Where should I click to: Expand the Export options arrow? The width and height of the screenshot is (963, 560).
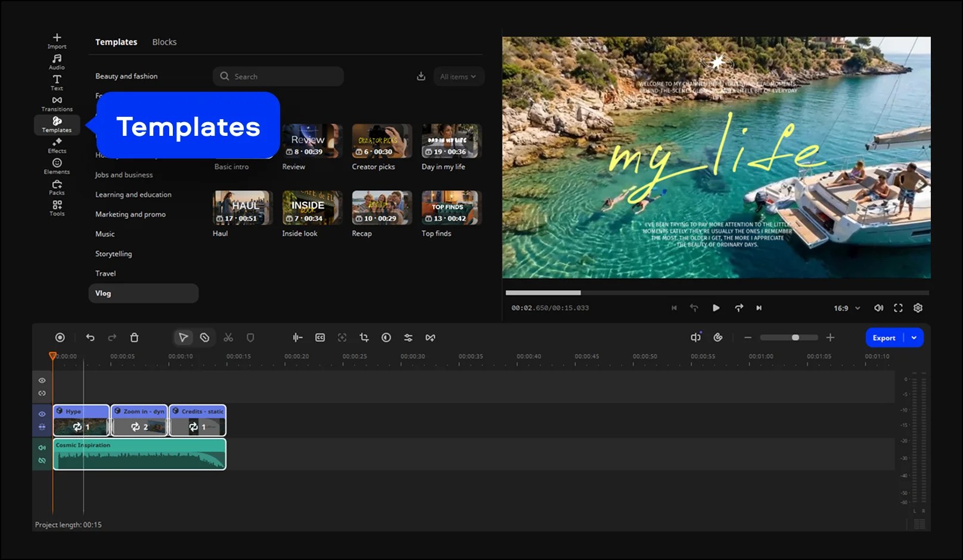914,338
